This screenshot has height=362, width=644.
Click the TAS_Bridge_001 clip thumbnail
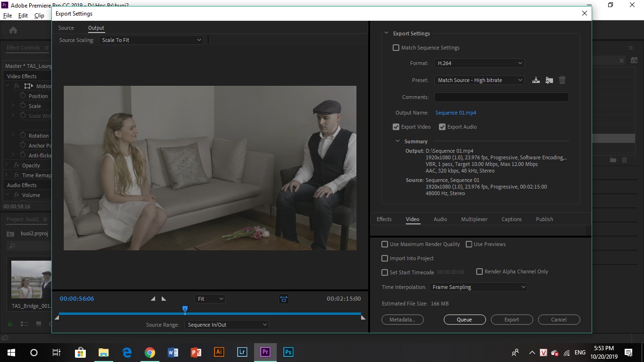[31, 280]
